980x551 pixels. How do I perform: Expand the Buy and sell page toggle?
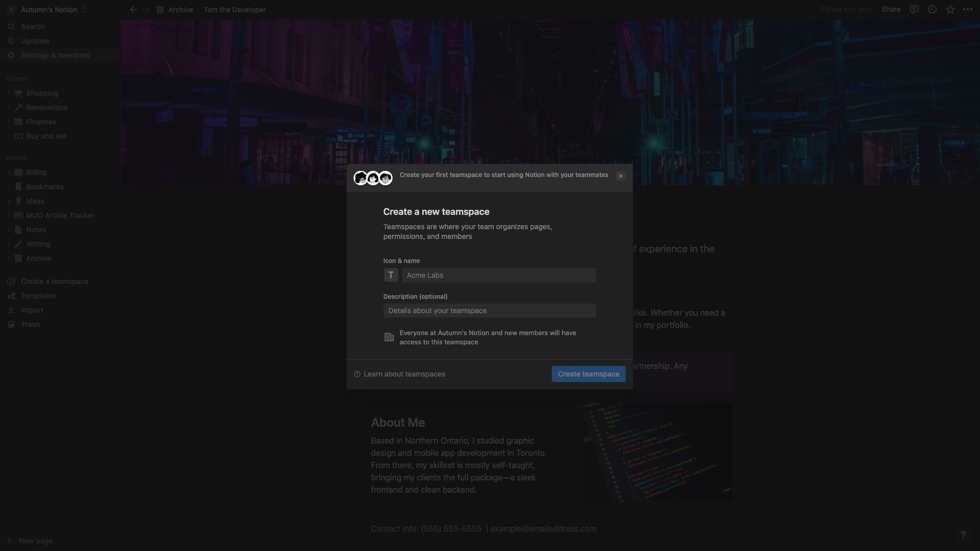coord(8,136)
